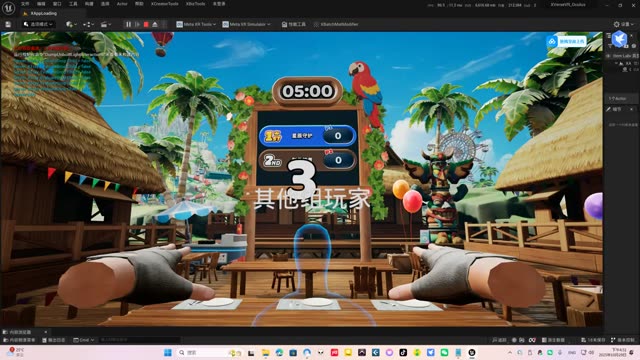Open the red WPS taskbar icon
This screenshot has height=360, width=640.
coord(334,353)
